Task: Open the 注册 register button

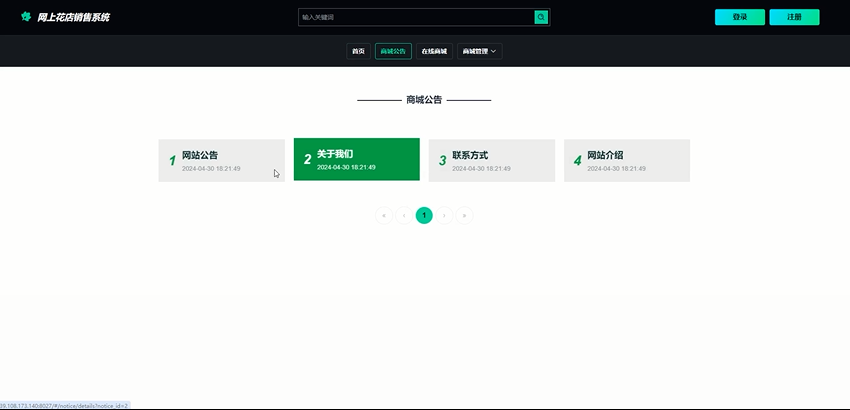Action: 794,17
